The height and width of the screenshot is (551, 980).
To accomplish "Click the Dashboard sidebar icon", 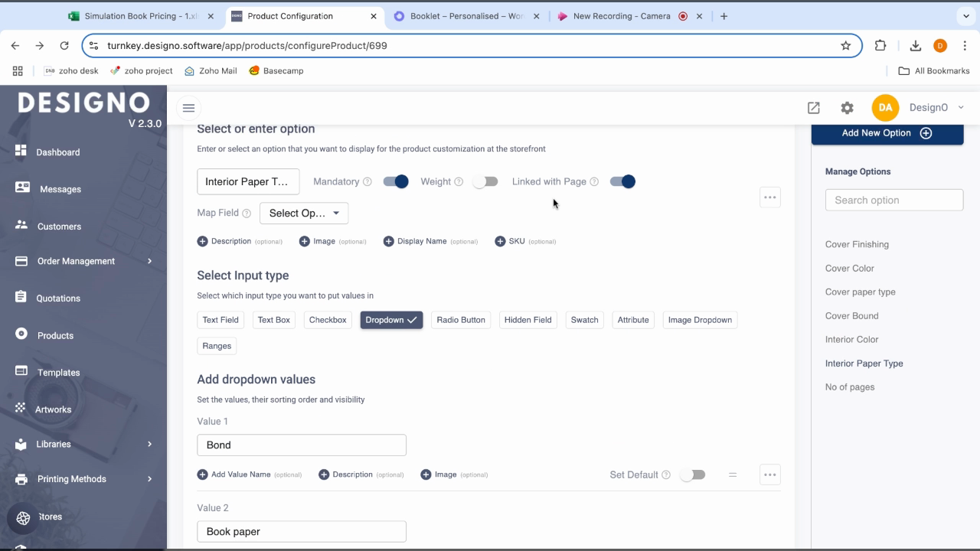I will click(x=21, y=152).
